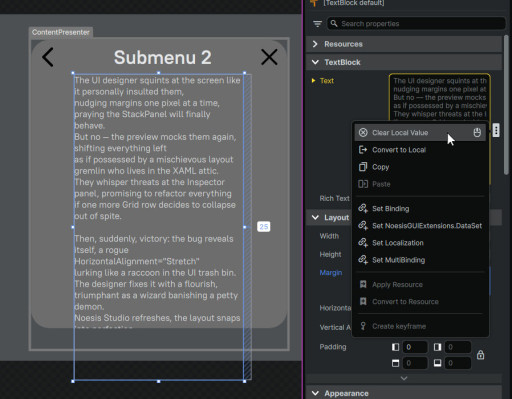Close the Submenu 2 preview with X icon
The width and height of the screenshot is (512, 399).
click(x=269, y=57)
